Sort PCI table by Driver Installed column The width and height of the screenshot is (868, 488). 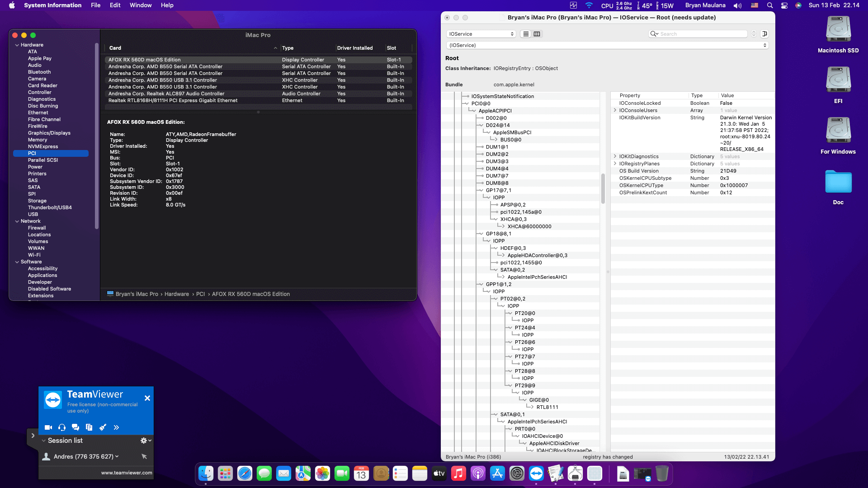(x=359, y=48)
